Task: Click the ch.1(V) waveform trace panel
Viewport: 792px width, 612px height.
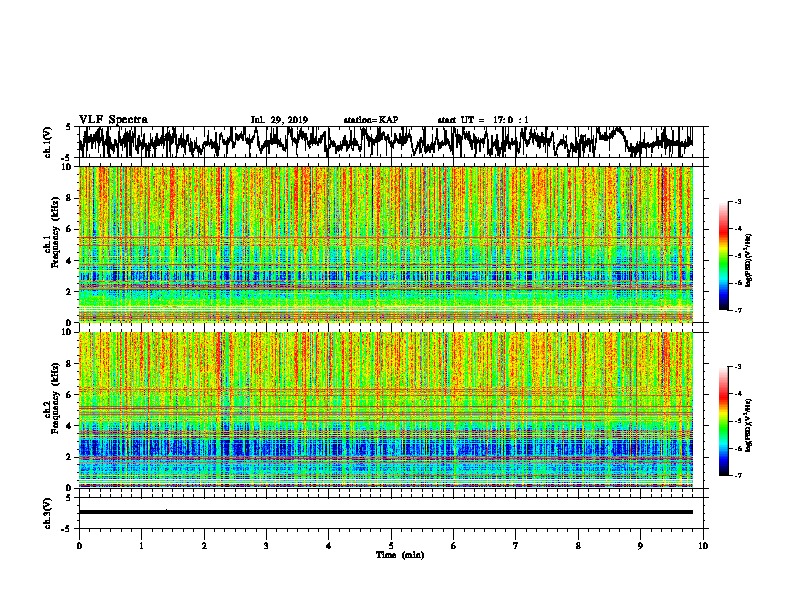Action: [x=391, y=142]
